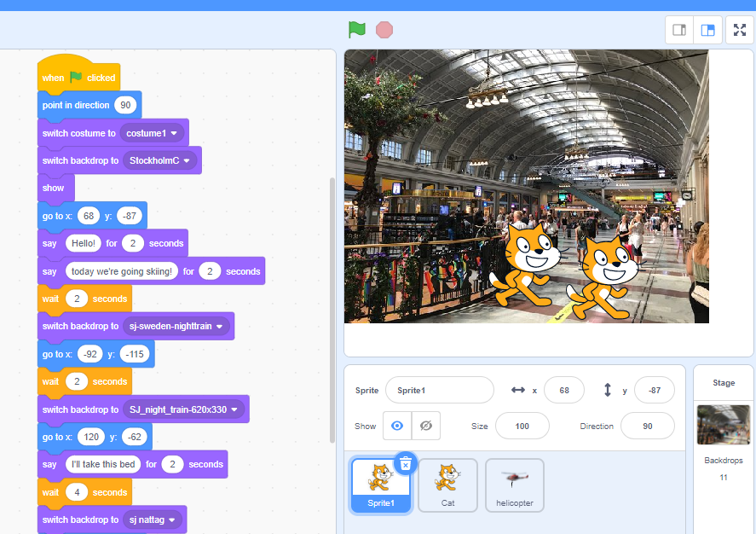Hide sprite using crossed-eye icon
Screen dimensions: 756x534
pyautogui.click(x=426, y=426)
